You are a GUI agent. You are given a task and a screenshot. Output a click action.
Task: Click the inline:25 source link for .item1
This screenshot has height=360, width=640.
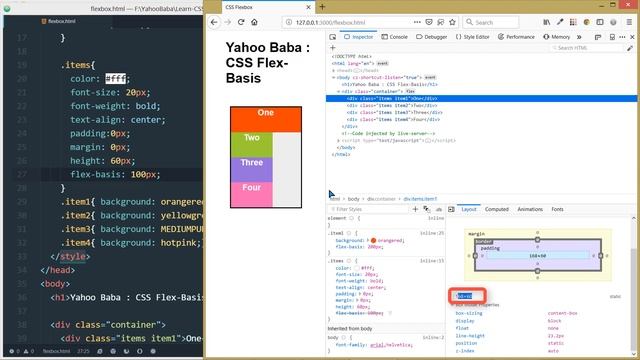click(x=432, y=233)
